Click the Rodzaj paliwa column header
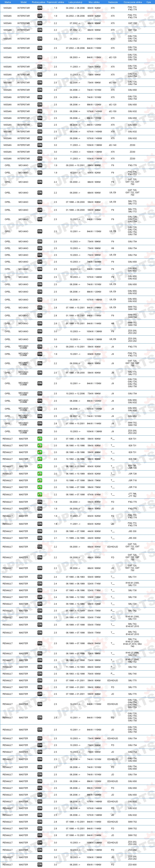The height and width of the screenshot is (868, 155). [x=38, y=2]
